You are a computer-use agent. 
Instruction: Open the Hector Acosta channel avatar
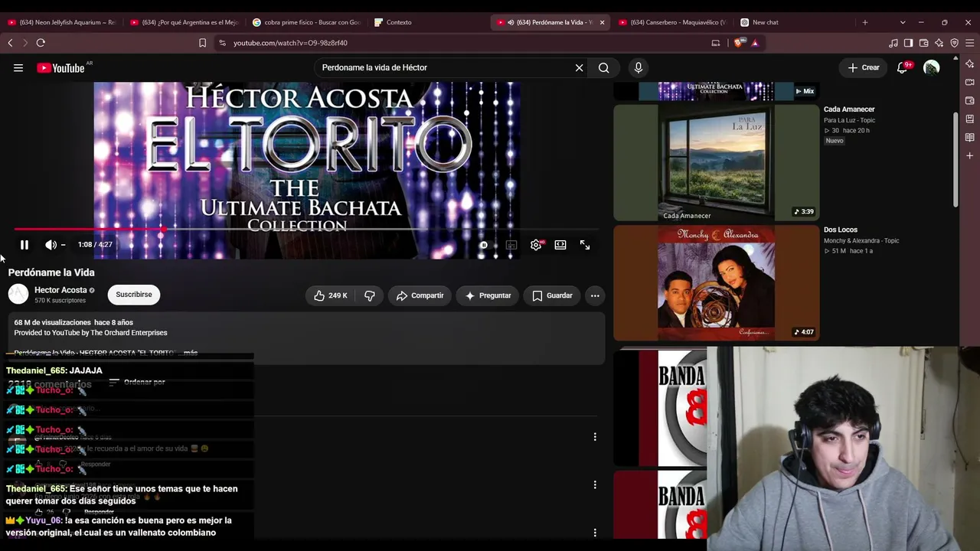pyautogui.click(x=18, y=294)
